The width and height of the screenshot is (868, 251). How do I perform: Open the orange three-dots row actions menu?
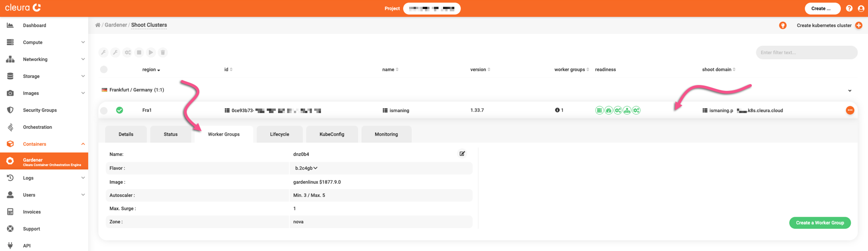(x=850, y=110)
